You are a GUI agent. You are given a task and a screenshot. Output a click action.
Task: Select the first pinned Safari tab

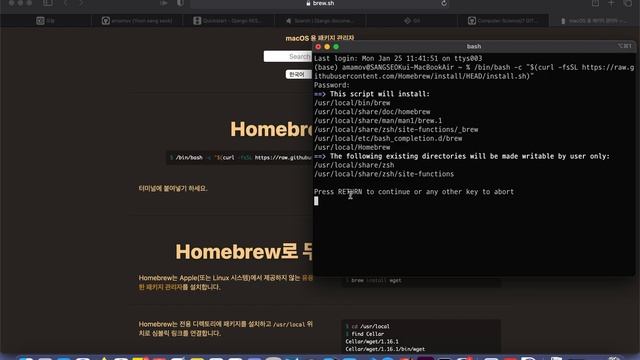[45, 20]
